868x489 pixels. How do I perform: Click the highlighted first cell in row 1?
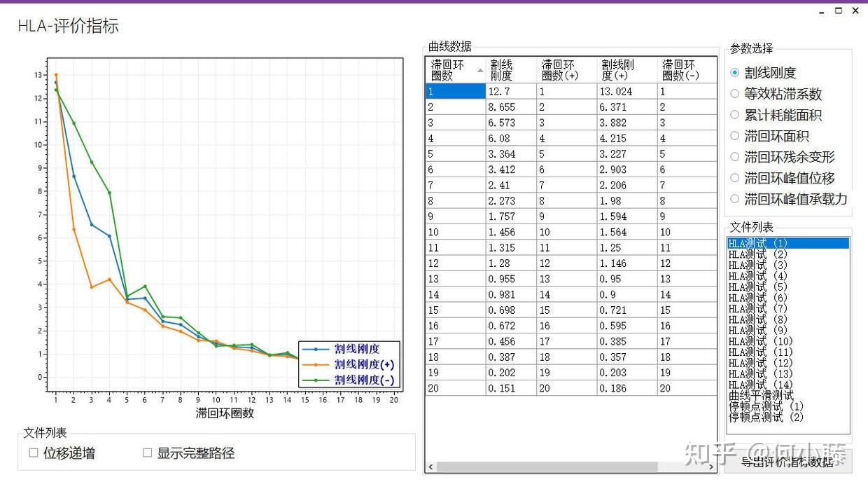click(455, 91)
